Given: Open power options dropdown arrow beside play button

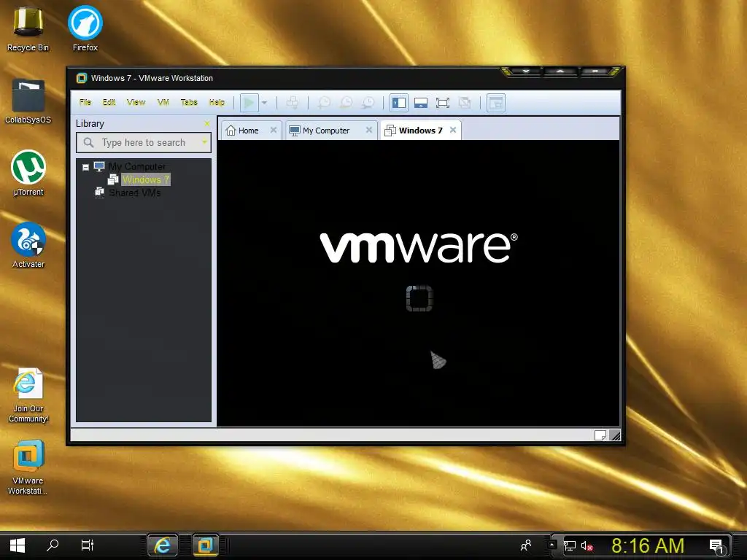Looking at the screenshot, I should pos(264,103).
